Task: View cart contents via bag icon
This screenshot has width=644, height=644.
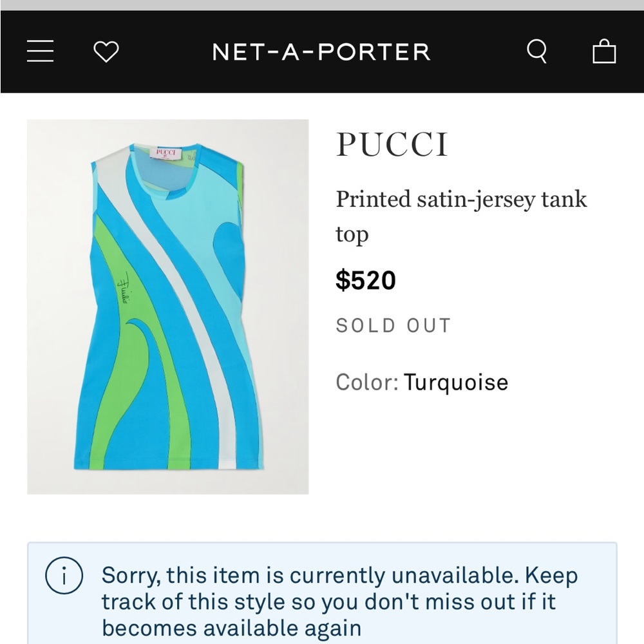Action: (x=604, y=51)
